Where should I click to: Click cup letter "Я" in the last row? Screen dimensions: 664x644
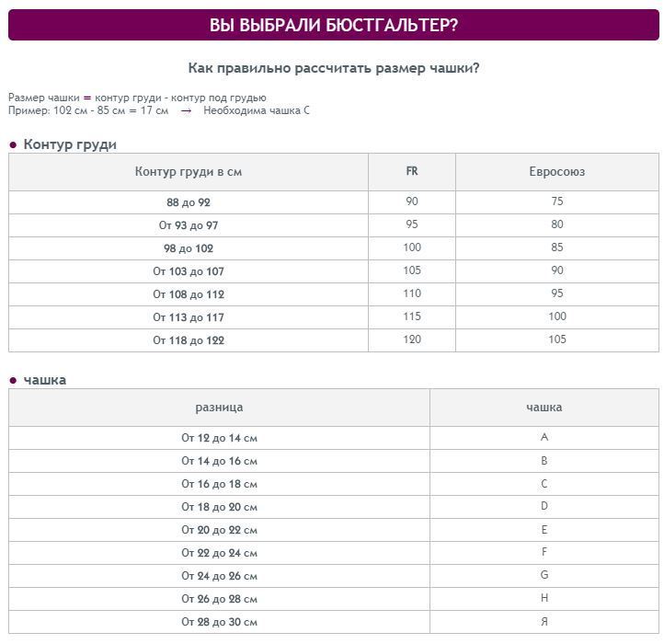[544, 622]
